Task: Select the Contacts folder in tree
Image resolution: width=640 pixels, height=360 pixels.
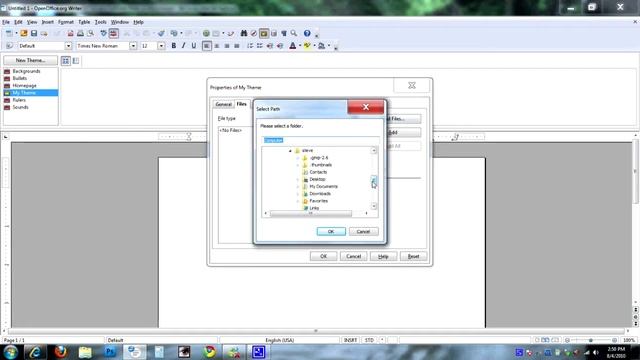Action: tap(318, 172)
